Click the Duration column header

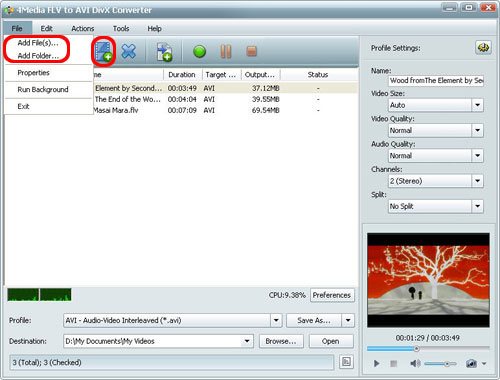(183, 75)
